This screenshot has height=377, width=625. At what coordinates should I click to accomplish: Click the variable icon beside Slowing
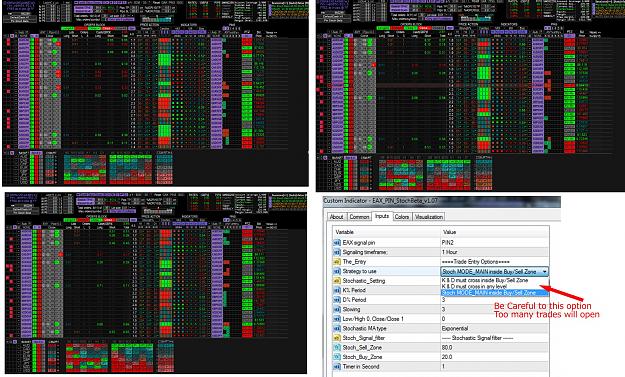click(x=337, y=310)
